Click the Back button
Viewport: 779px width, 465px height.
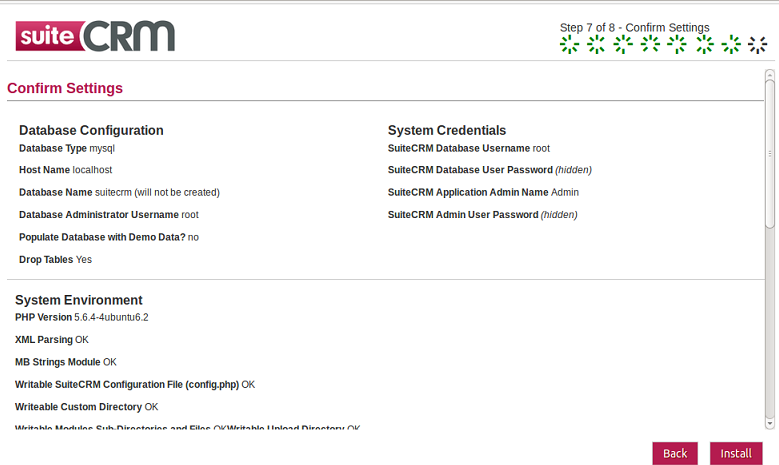tap(675, 453)
